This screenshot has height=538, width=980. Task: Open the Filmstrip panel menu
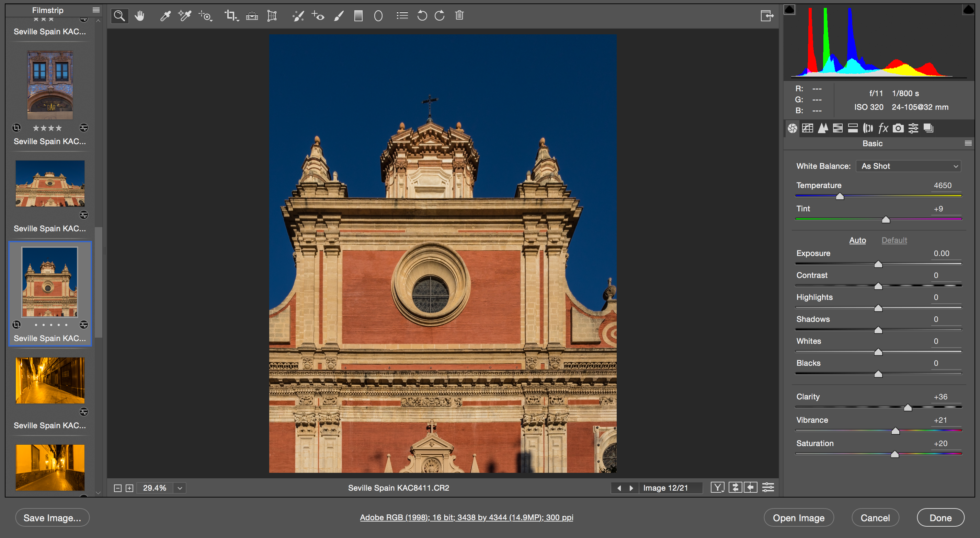coord(96,10)
